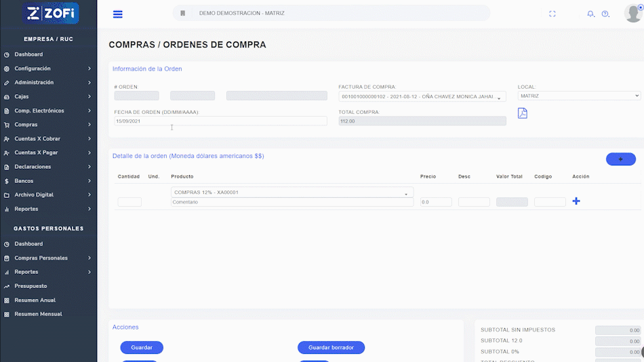Click the Fecha de Orden date field
644x362 pixels.
coord(220,121)
